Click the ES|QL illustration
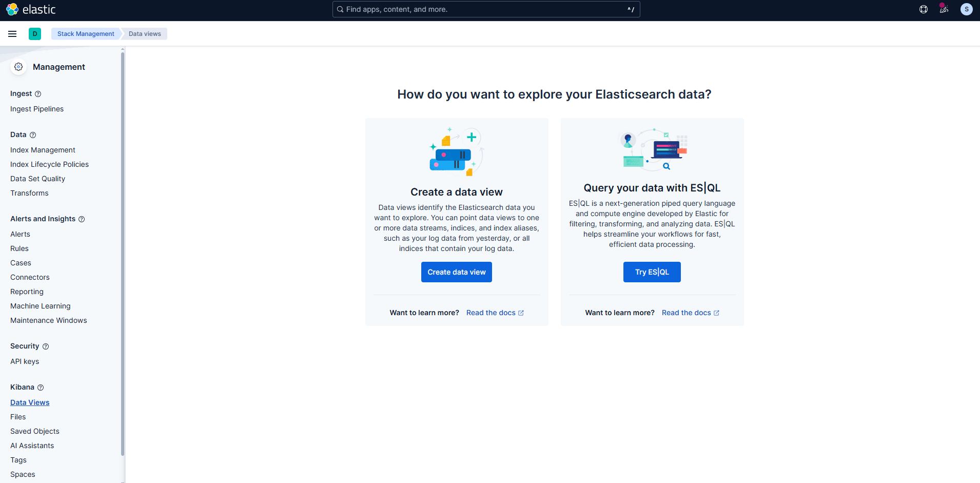The width and height of the screenshot is (980, 483). click(x=653, y=149)
